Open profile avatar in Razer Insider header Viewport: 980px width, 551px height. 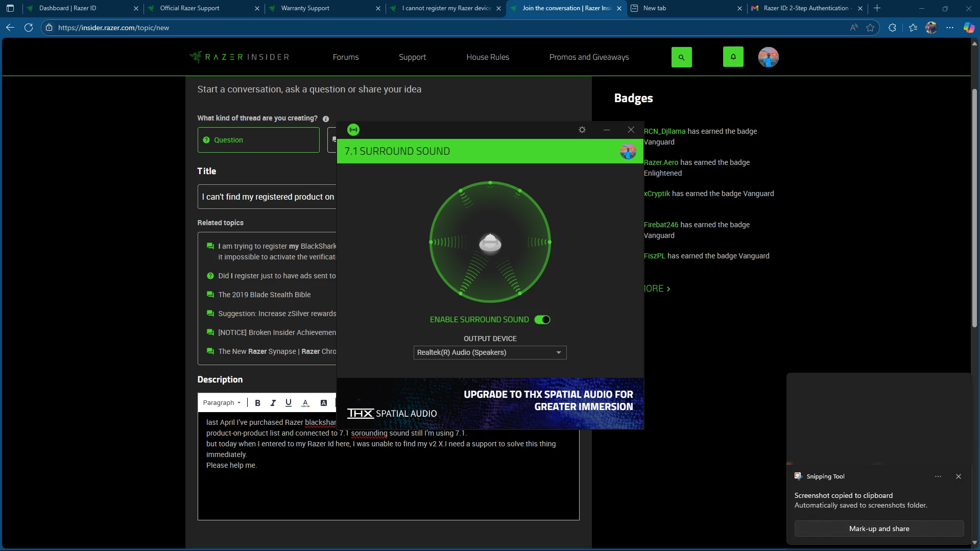click(x=768, y=57)
